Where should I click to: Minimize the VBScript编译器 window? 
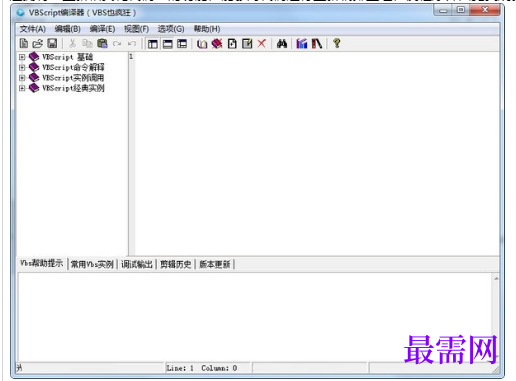pos(443,10)
